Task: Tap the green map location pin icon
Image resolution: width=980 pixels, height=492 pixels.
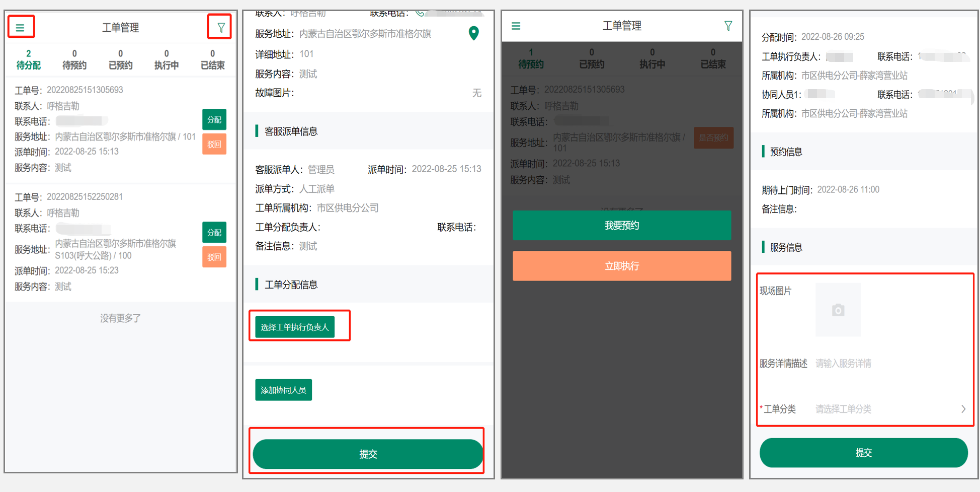Action: click(473, 33)
